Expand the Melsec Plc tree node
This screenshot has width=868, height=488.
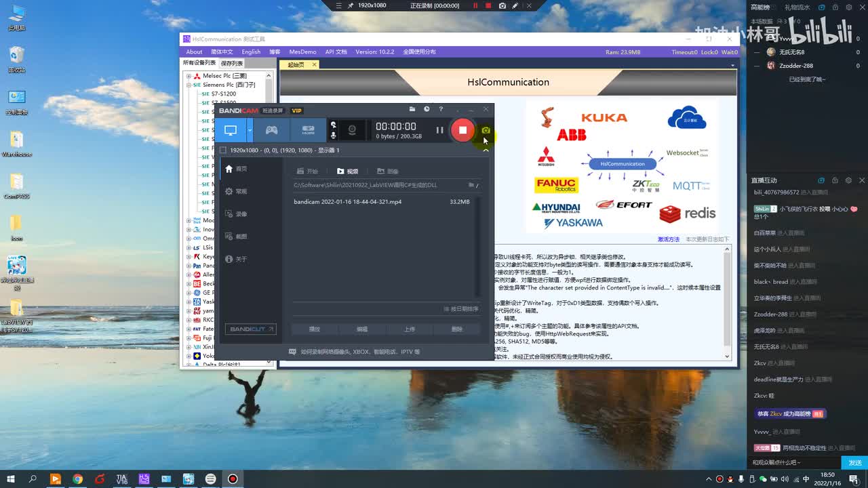click(x=189, y=76)
